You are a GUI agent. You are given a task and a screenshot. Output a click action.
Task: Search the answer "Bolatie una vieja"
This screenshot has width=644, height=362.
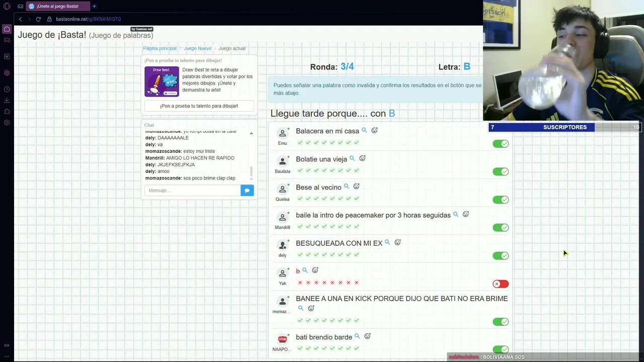352,158
